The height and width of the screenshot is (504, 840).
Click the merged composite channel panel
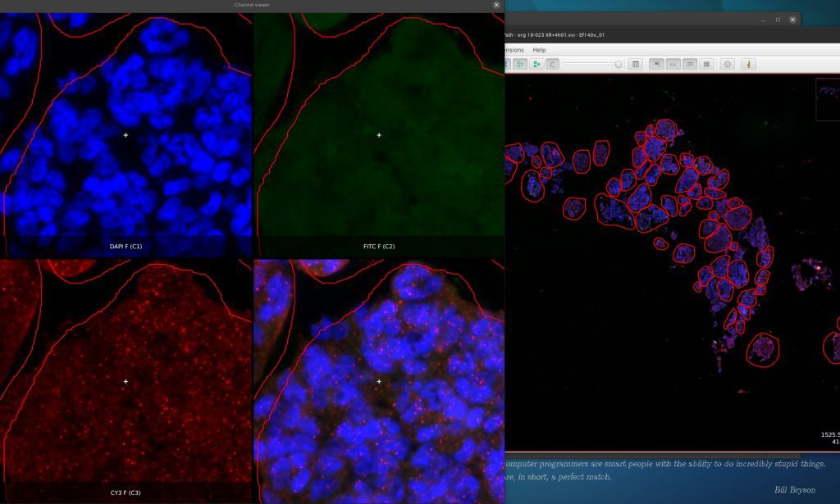379,381
